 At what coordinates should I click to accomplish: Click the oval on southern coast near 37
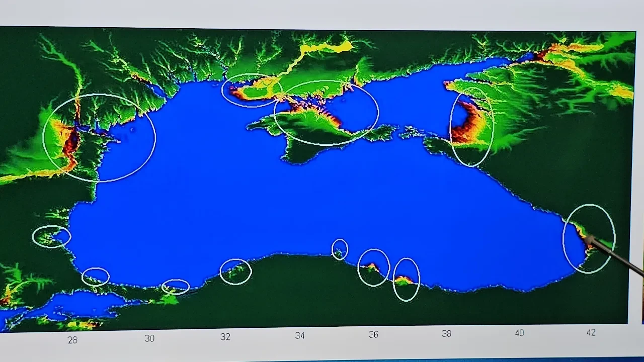[x=406, y=280]
